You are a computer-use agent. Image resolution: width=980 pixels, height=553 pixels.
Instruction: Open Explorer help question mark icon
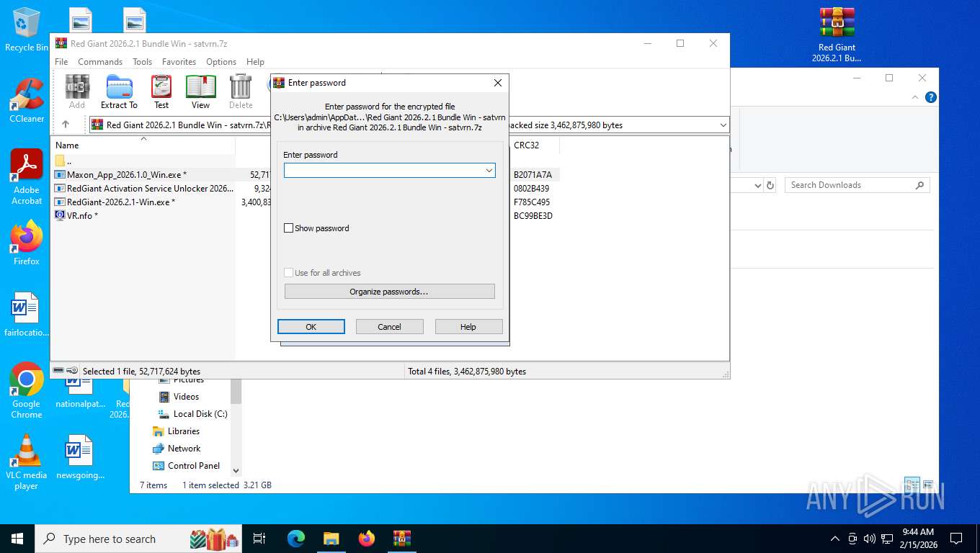[931, 97]
